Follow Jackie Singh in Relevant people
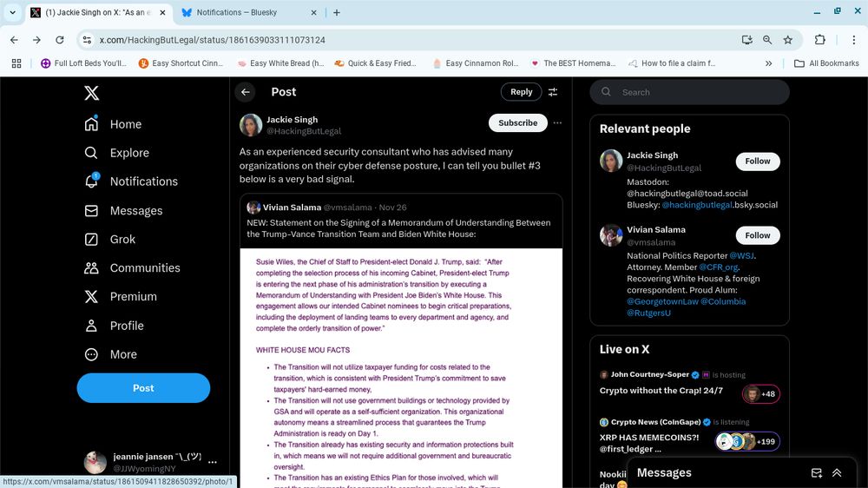Image resolution: width=868 pixels, height=488 pixels. click(x=757, y=162)
